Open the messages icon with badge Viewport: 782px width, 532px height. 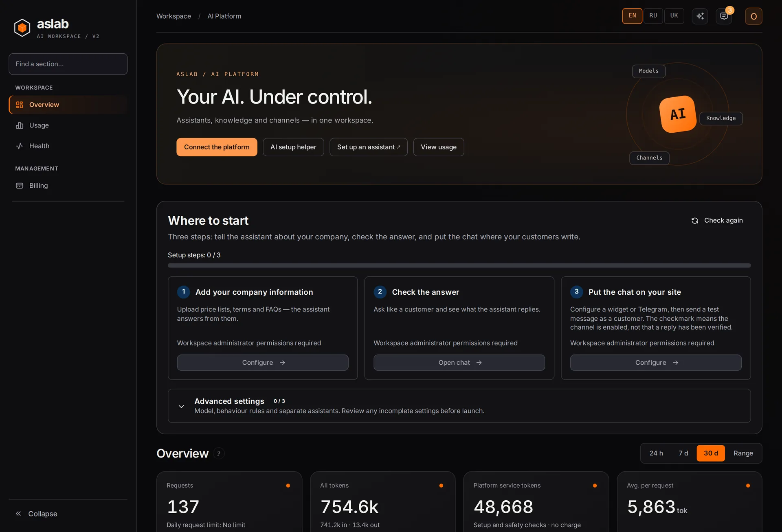tap(724, 16)
